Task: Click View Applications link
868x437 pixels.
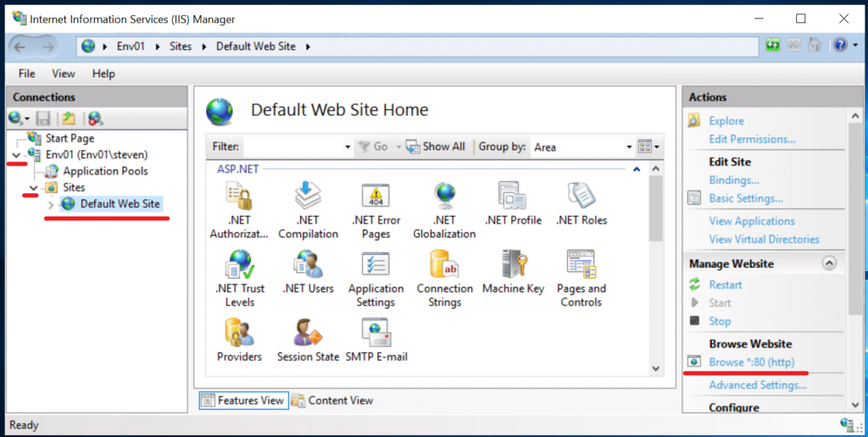Action: pos(752,221)
